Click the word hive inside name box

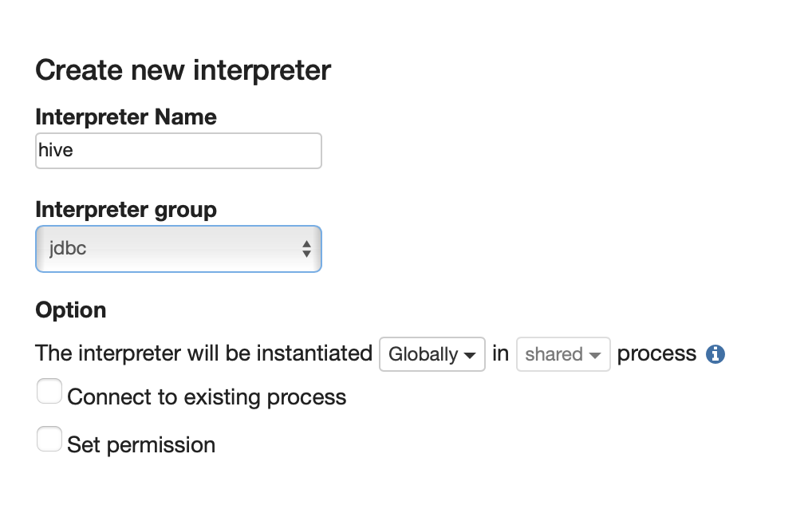pos(55,150)
